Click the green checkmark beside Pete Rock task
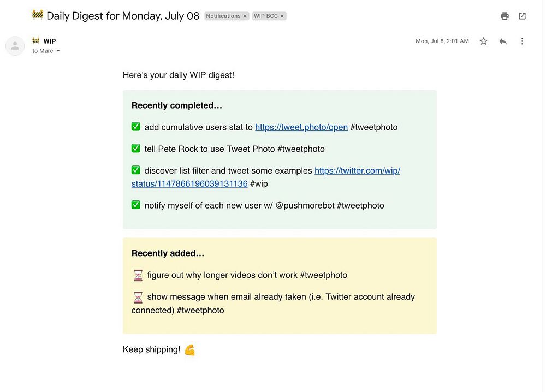 136,149
